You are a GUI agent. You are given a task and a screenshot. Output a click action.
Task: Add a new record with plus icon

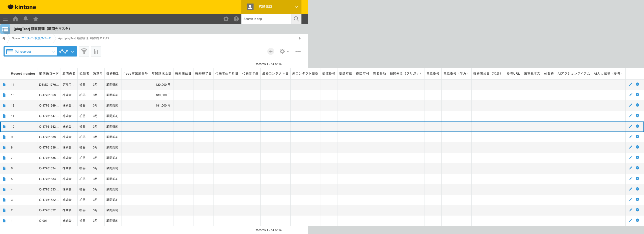(271, 51)
